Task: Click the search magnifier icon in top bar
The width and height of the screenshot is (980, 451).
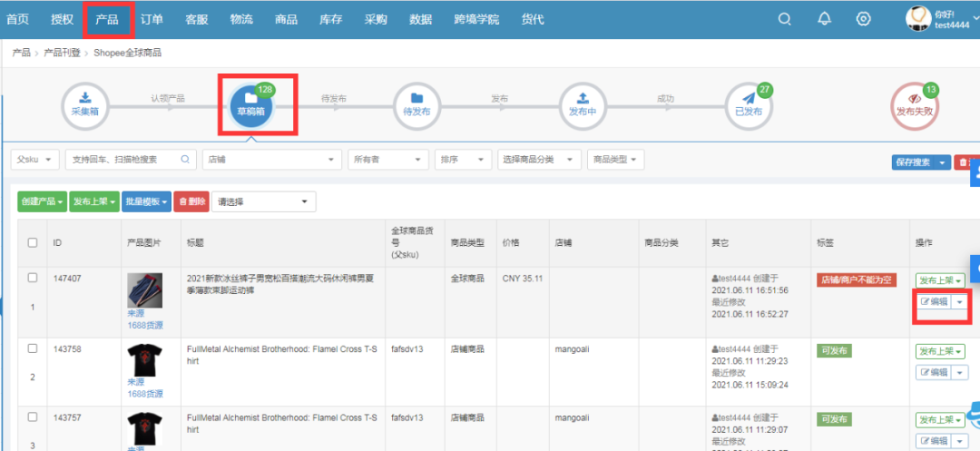Action: [x=785, y=19]
